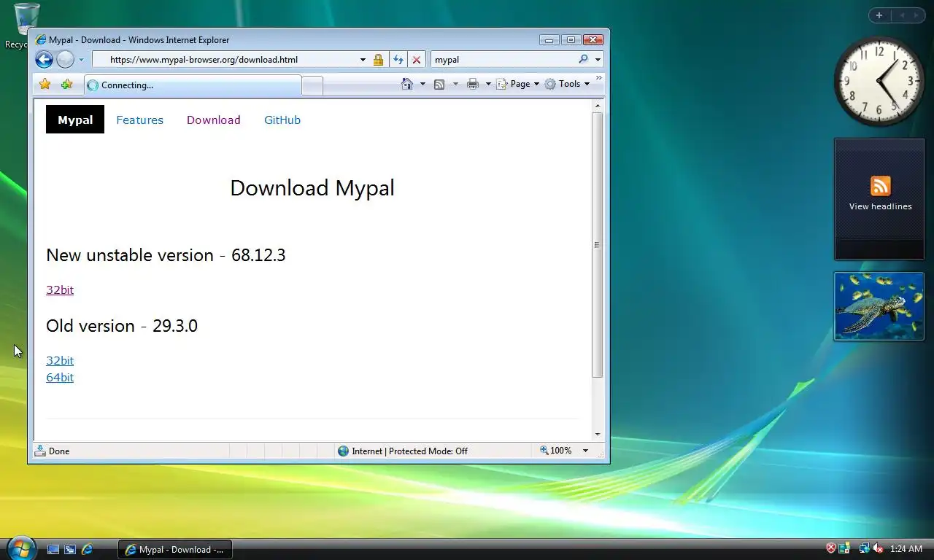Click the sea turtle slideshow gadget

[x=879, y=306]
